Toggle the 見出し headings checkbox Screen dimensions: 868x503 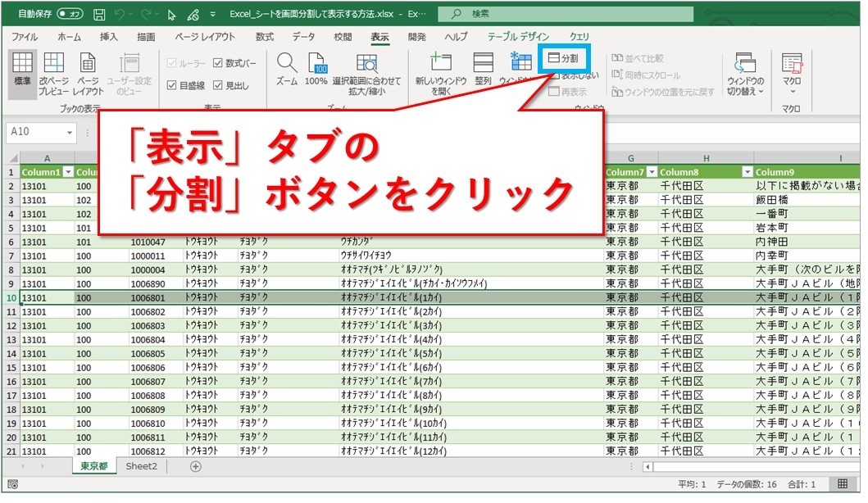[217, 85]
